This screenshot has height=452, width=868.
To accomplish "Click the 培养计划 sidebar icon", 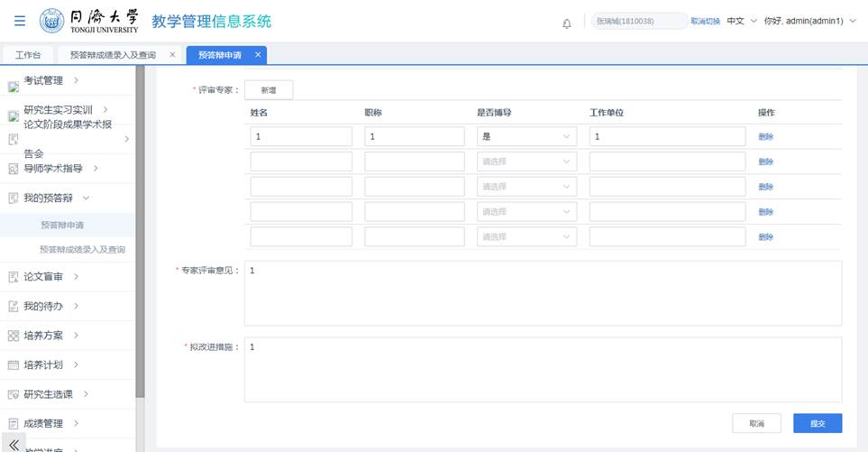I will [x=14, y=365].
